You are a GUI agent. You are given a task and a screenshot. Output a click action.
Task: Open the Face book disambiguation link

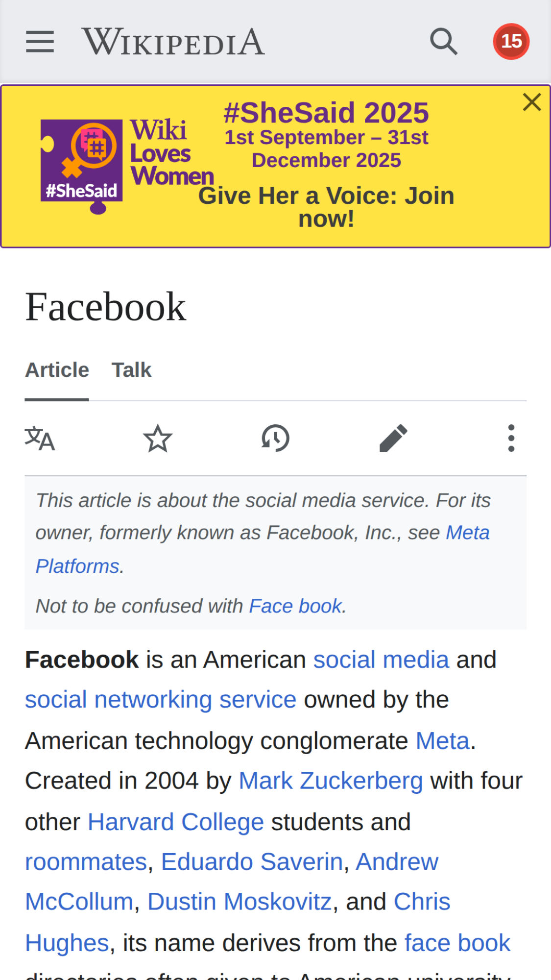295,606
